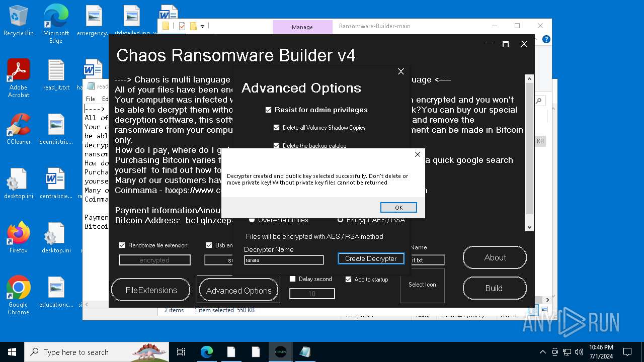Switch to Chaos app on the taskbar
This screenshot has height=362, width=644.
(280, 352)
